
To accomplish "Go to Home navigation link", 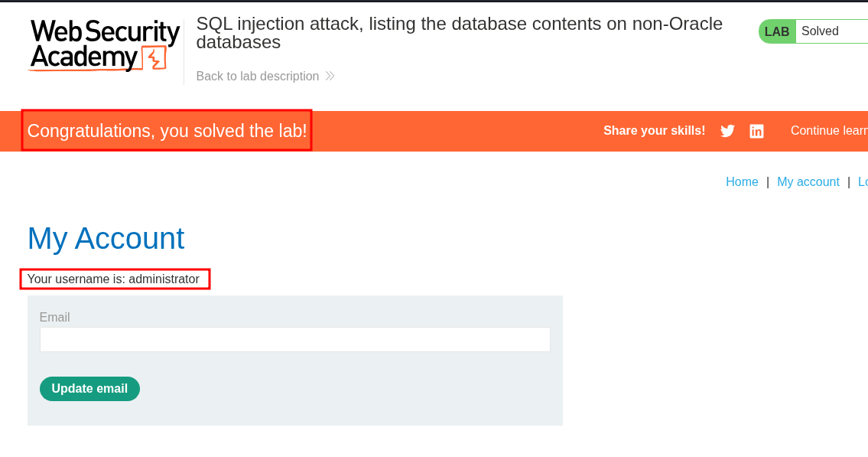I will coord(742,181).
